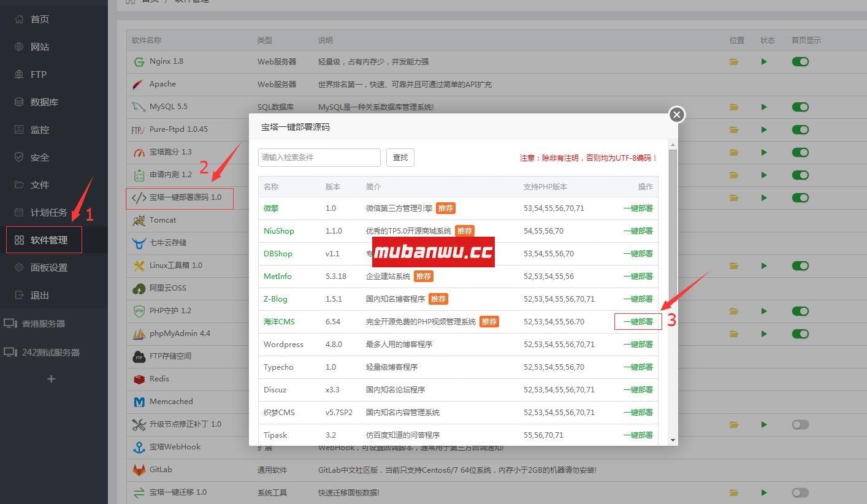Click 退出 to log out
867x504 pixels.
pyautogui.click(x=39, y=295)
